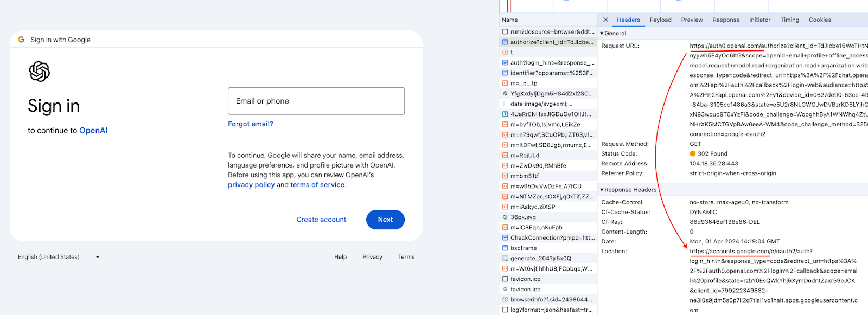Screen dimensions: 868x315
Task: Click the remote address 104.18.35.28:443
Action: click(x=714, y=164)
